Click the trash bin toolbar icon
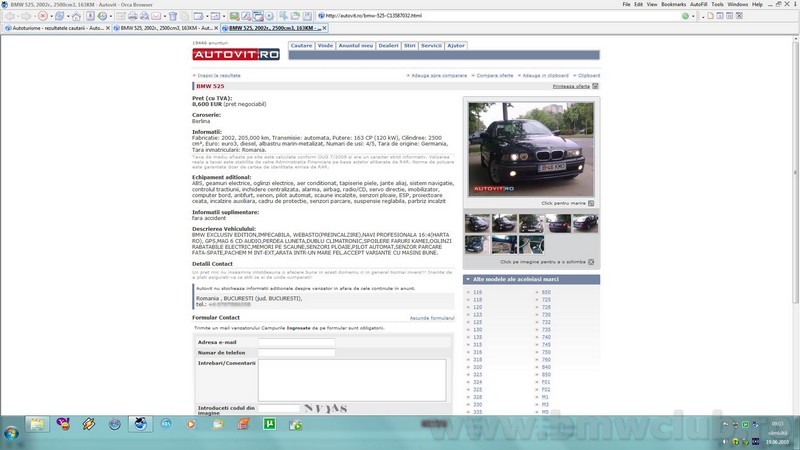Image resolution: width=800 pixels, height=450 pixels. pyautogui.click(x=173, y=16)
